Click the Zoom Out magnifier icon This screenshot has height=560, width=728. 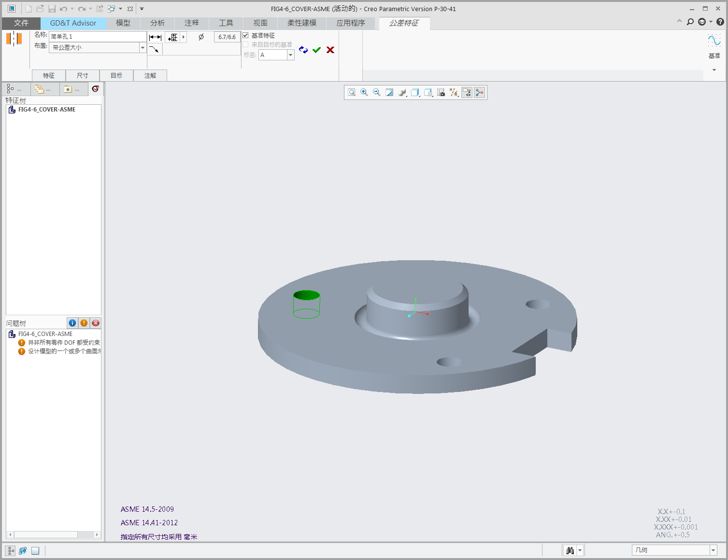(x=377, y=93)
